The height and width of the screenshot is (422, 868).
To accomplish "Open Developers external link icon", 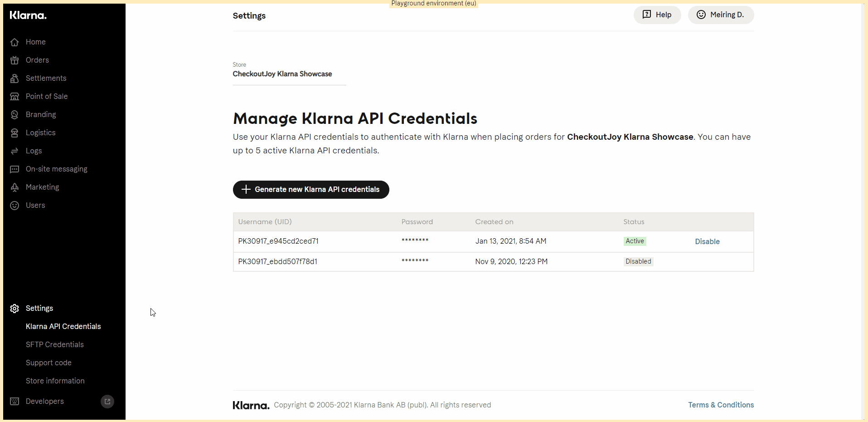I will [107, 402].
